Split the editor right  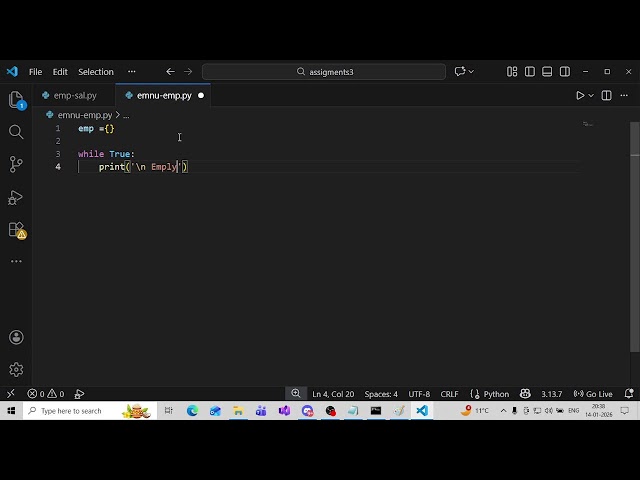(607, 96)
